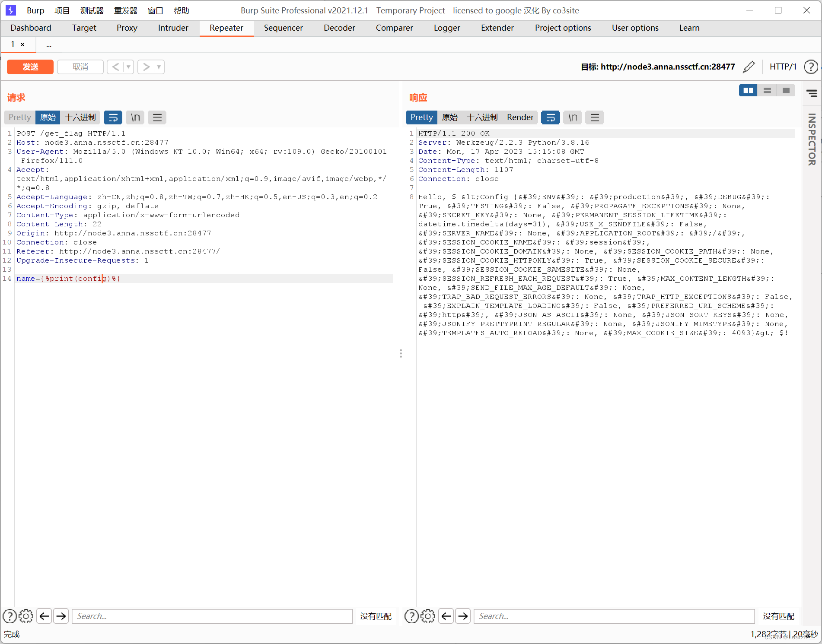Open back history dropdown arrow
Image resolution: width=822 pixels, height=644 pixels.
click(x=128, y=67)
